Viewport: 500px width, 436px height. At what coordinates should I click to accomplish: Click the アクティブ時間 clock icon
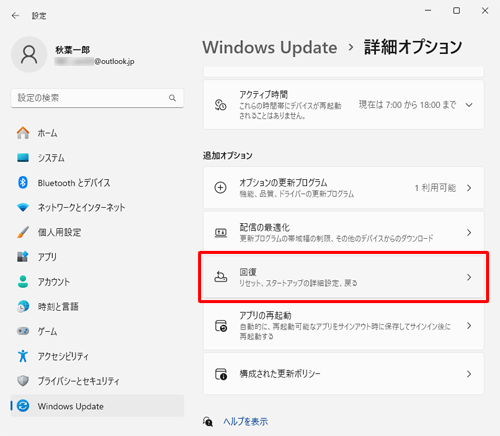click(x=220, y=105)
